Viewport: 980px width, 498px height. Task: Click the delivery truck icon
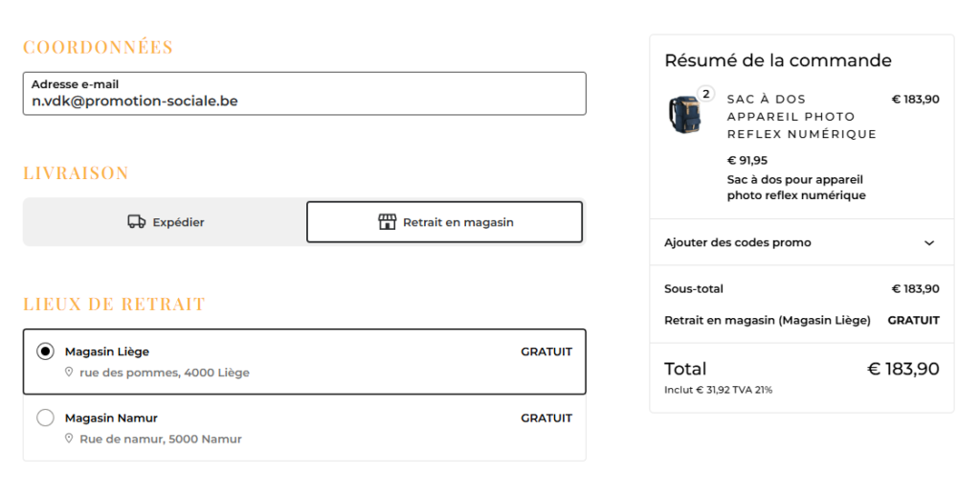pyautogui.click(x=136, y=222)
